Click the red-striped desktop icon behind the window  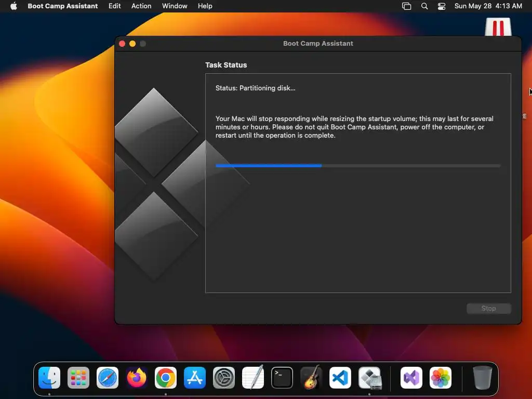(498, 27)
